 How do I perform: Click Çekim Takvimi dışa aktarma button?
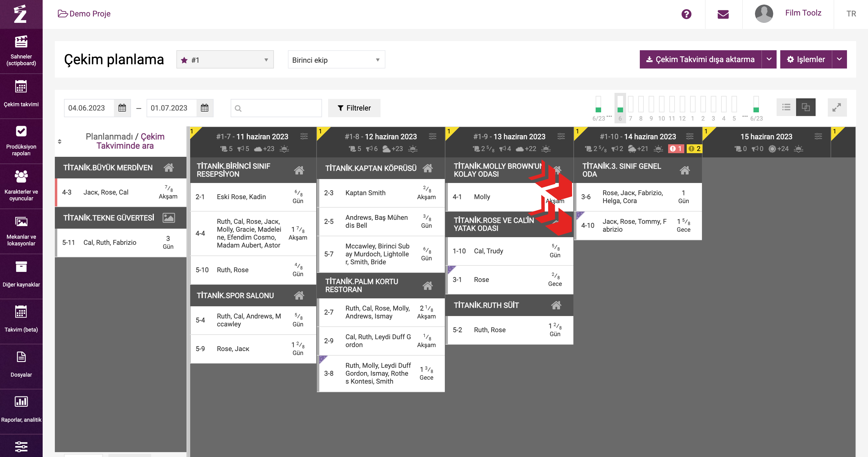[700, 60]
